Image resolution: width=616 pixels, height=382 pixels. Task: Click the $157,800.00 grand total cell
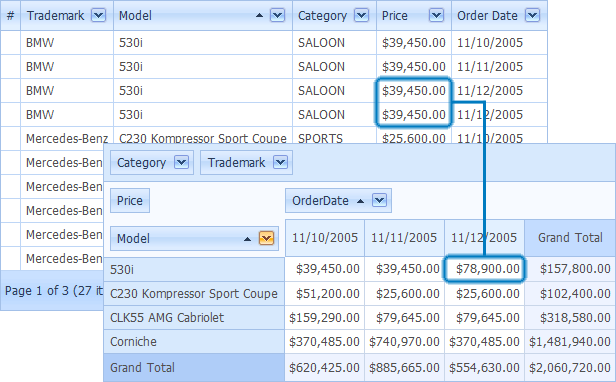click(570, 269)
